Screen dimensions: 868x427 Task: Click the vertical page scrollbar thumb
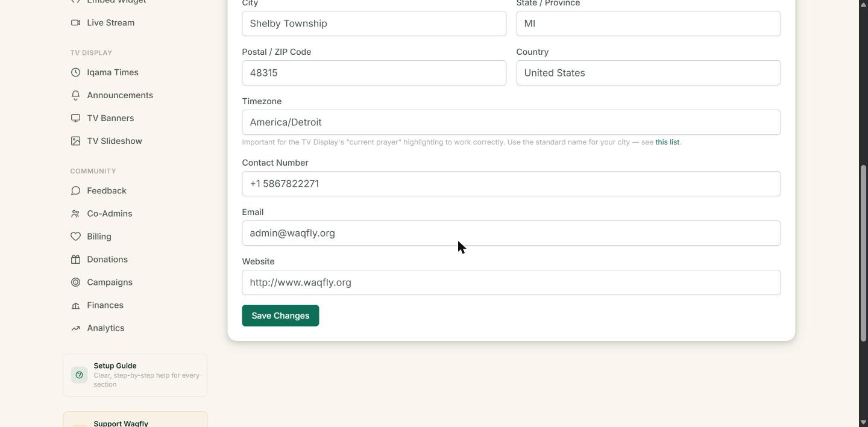(863, 253)
